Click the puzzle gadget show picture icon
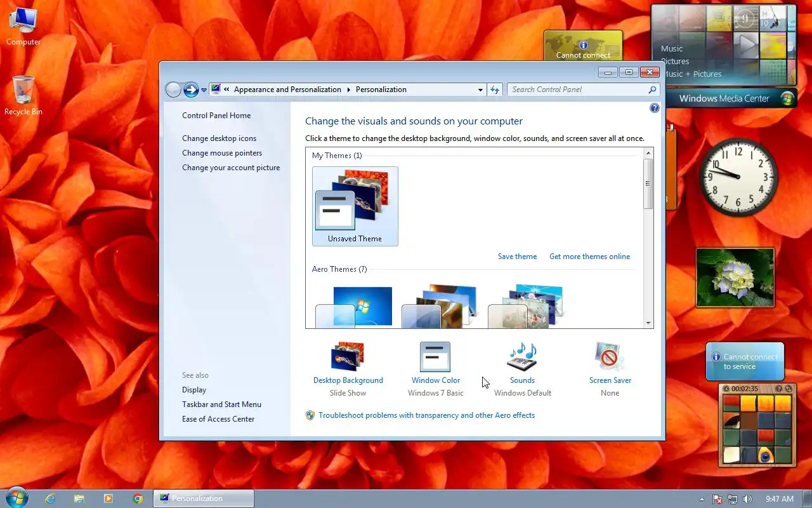The width and height of the screenshot is (812, 508). 779,389
